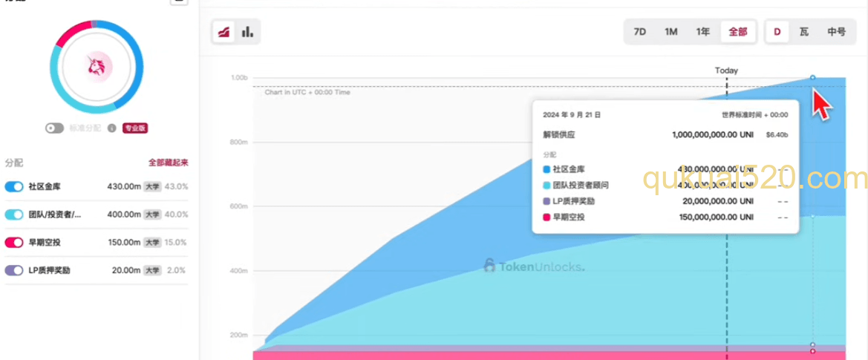
Task: Click the Today marker label on the chart
Action: click(x=726, y=71)
